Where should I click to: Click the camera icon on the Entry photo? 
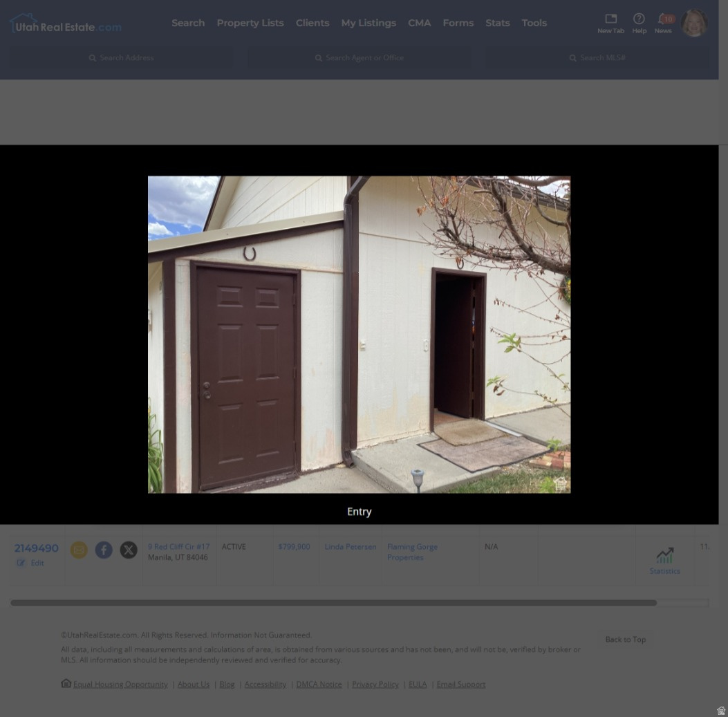click(560, 484)
